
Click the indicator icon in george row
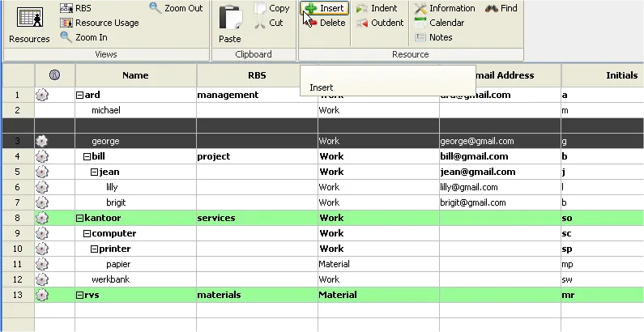pos(42,141)
